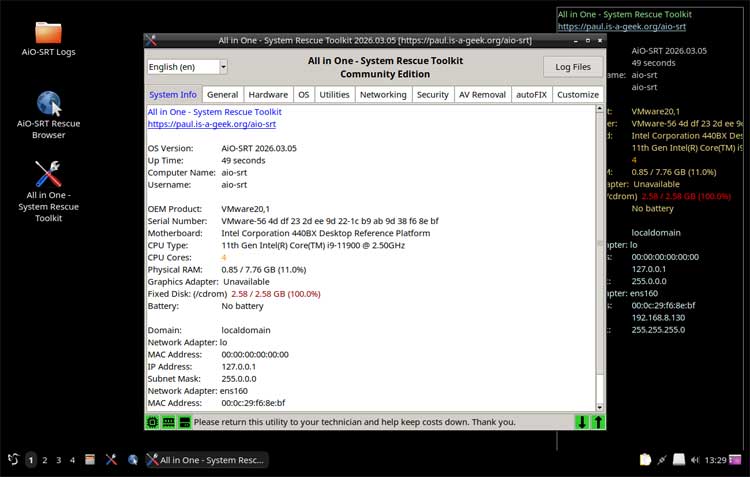Open the Security tab
This screenshot has width=750, height=477.
click(x=432, y=95)
